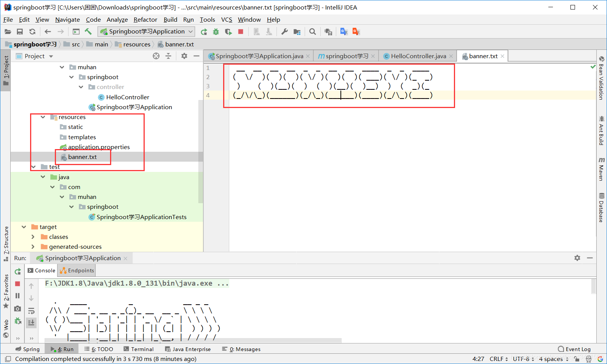The height and width of the screenshot is (364, 607).
Task: Stop the running application red square
Action: point(241,32)
